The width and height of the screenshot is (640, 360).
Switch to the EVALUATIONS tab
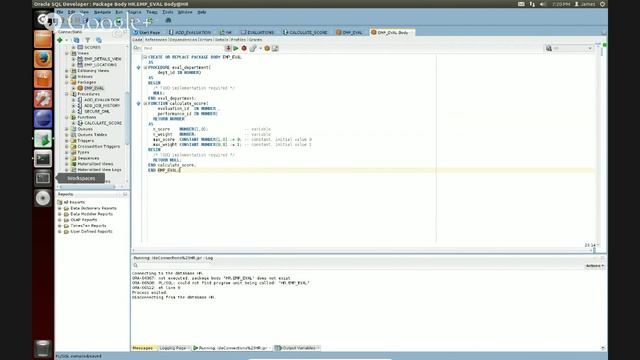[258, 32]
